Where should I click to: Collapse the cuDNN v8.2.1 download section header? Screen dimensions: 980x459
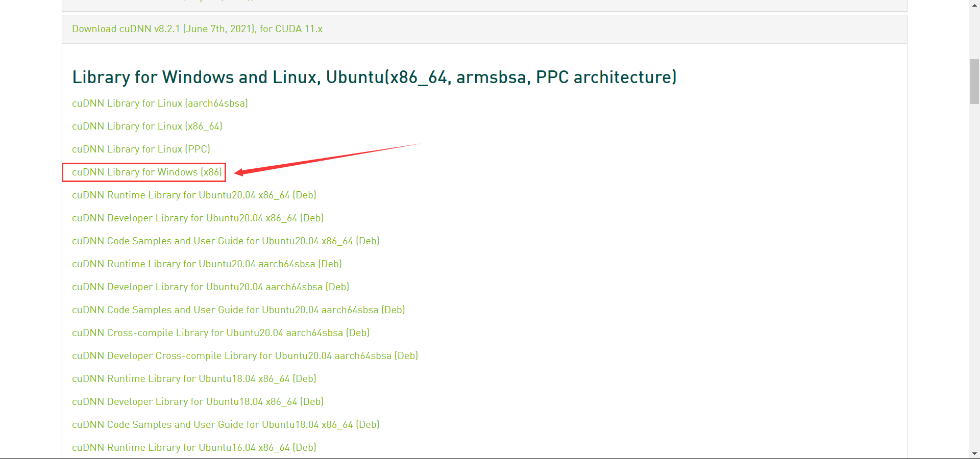point(197,29)
